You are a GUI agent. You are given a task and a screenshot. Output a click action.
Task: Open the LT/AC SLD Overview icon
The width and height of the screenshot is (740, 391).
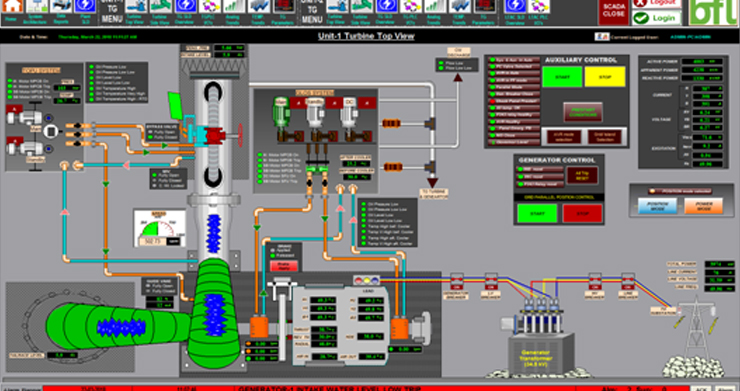[x=515, y=7]
